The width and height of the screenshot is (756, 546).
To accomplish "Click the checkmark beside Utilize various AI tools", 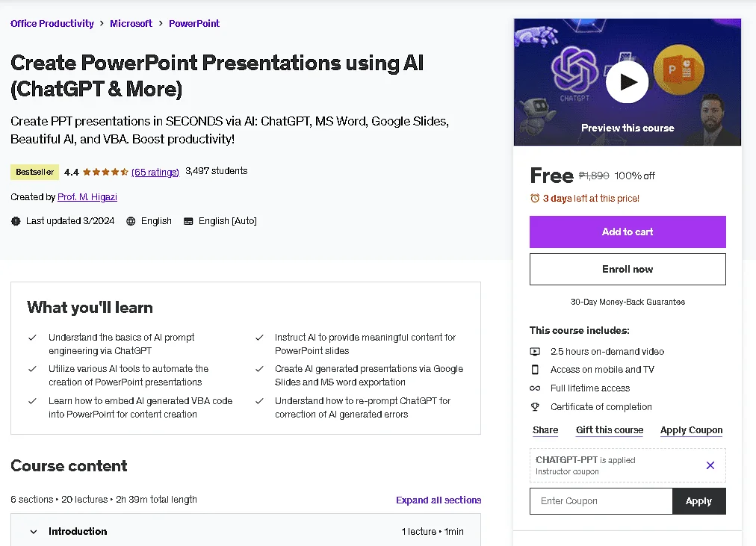I will click(32, 369).
